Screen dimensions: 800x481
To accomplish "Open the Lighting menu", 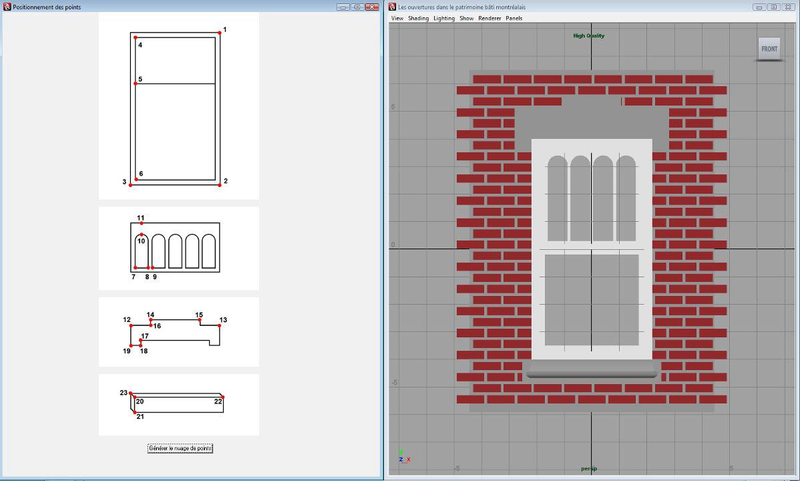I will [444, 18].
